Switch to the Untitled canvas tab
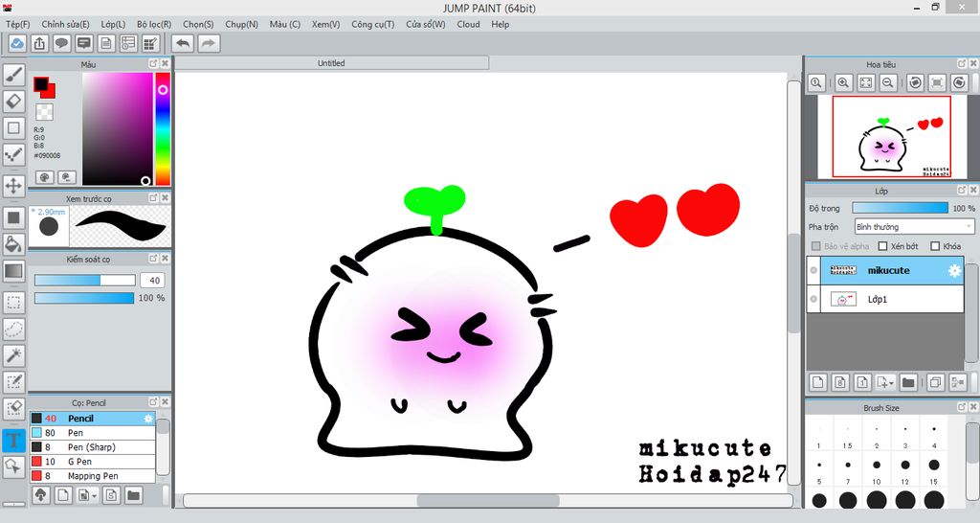 [331, 63]
